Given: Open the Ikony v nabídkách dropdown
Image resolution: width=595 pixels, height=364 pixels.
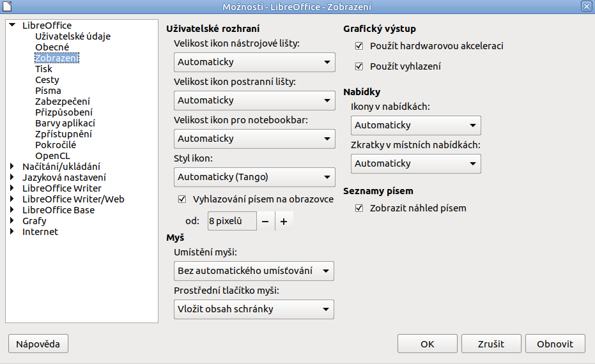Looking at the screenshot, I should [415, 125].
